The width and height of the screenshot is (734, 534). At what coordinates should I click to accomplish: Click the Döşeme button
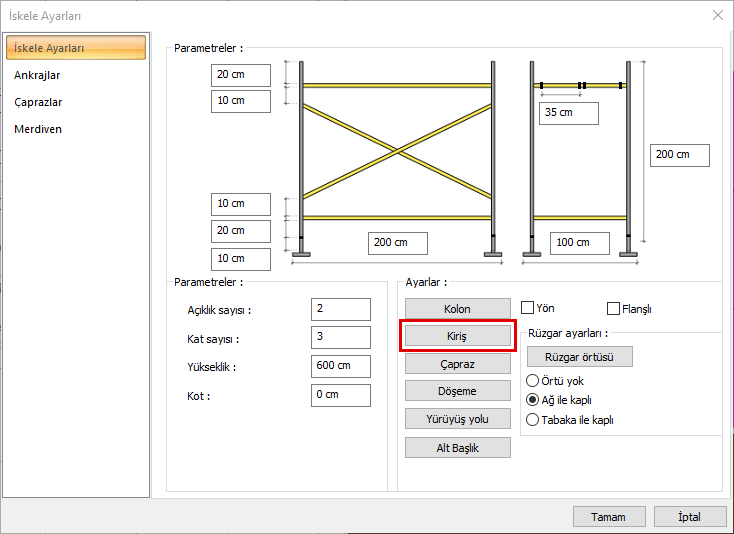[x=457, y=391]
